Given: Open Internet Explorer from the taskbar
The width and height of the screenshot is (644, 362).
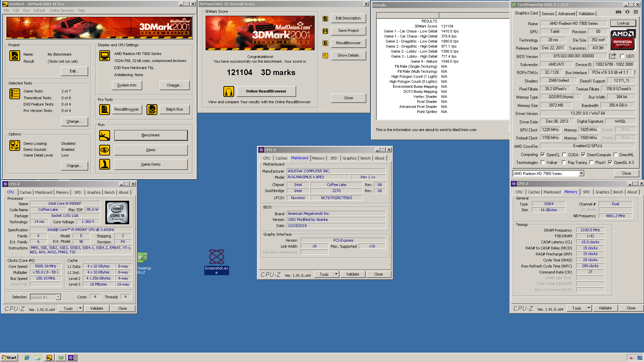Looking at the screenshot, I should [x=27, y=358].
